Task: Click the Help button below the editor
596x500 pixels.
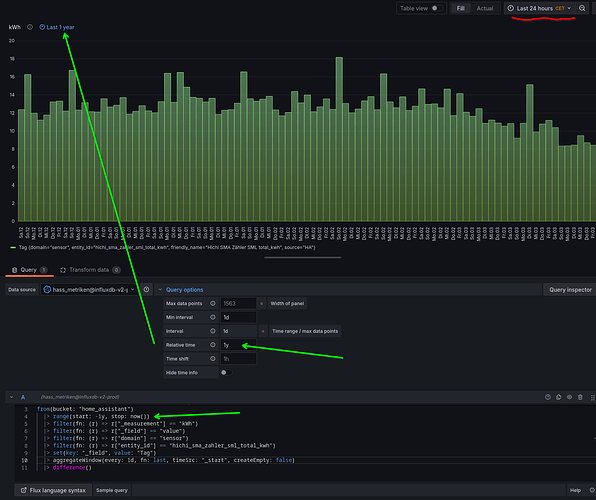Action: pos(575,490)
